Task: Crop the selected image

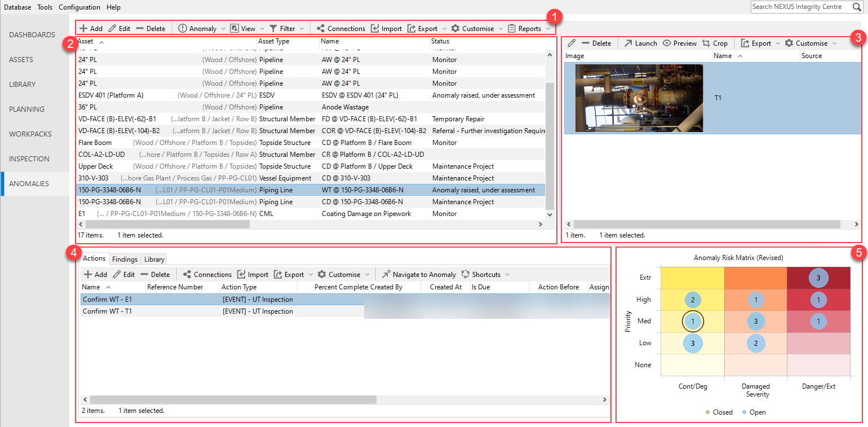Action: coord(715,43)
